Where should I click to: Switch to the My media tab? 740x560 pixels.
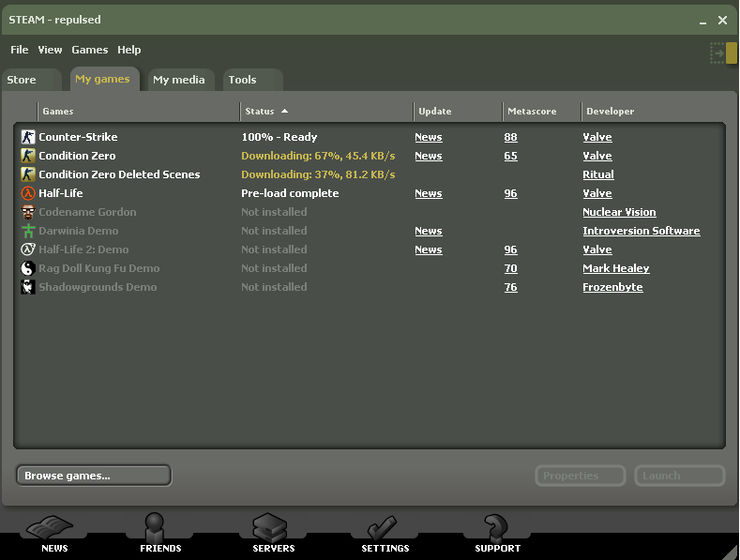pos(181,80)
